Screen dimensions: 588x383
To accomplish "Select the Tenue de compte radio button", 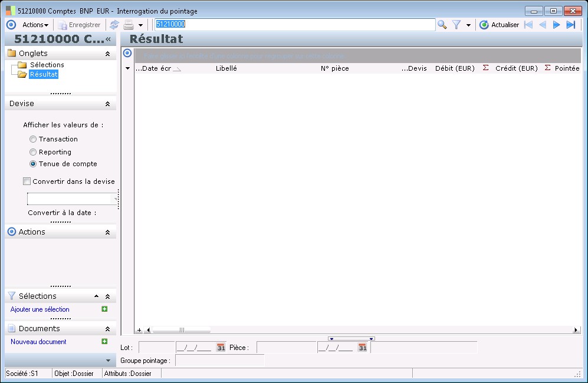I will (x=33, y=164).
